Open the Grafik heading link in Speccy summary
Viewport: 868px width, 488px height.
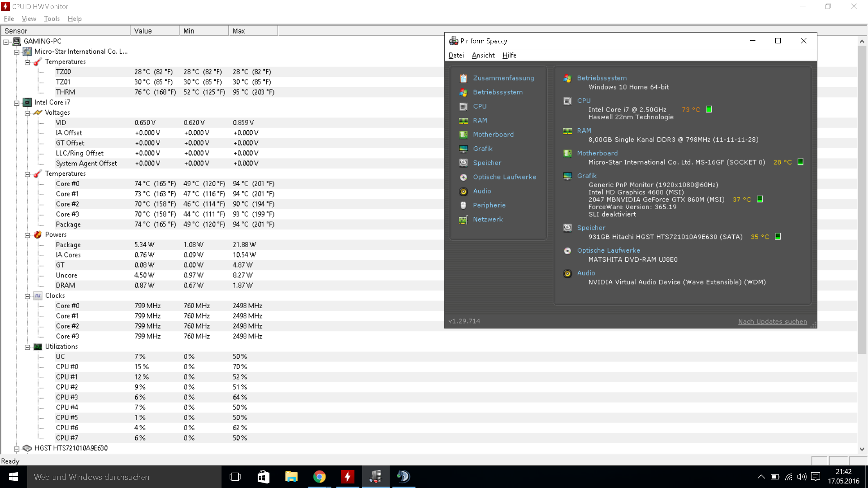[x=587, y=176]
